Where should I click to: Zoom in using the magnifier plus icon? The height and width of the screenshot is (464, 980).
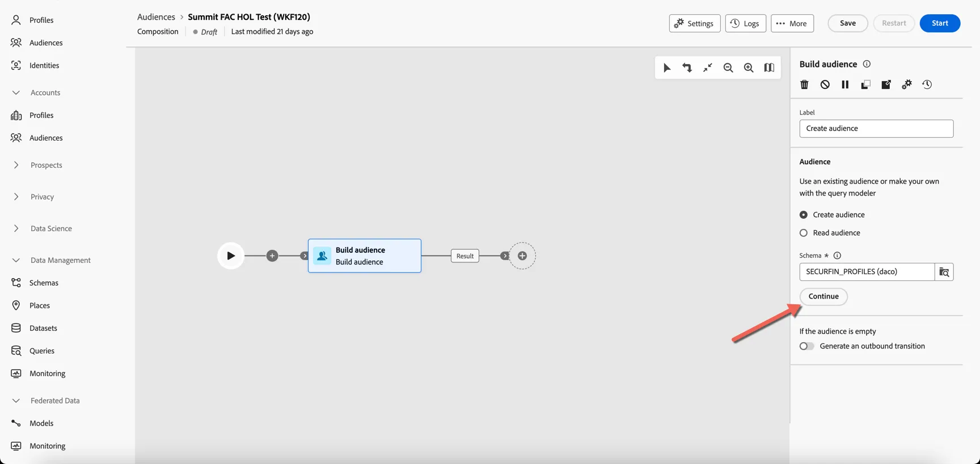(x=749, y=68)
